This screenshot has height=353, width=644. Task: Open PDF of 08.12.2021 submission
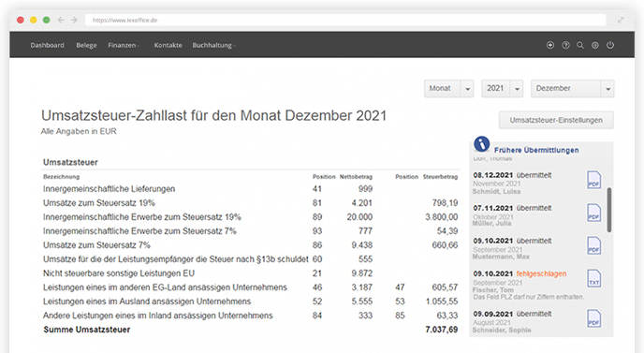point(593,180)
